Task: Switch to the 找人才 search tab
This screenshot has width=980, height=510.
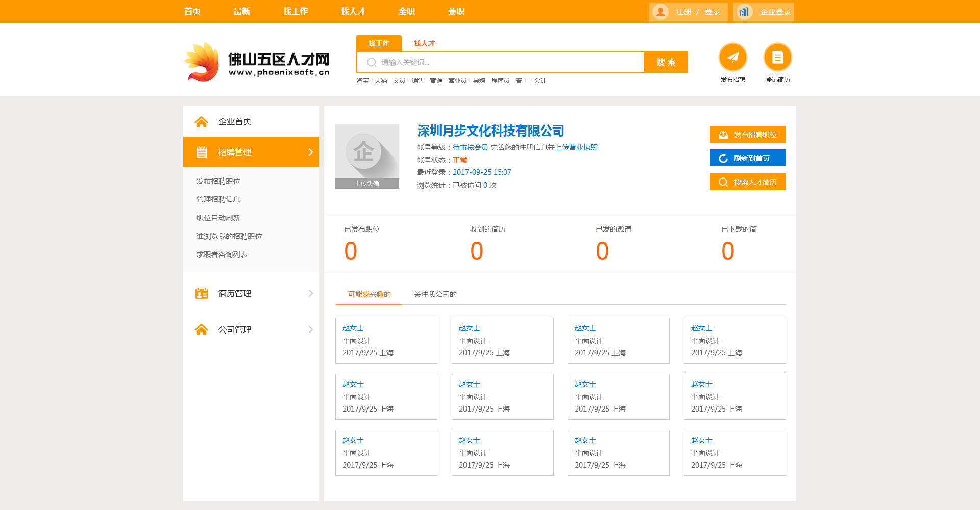Action: 424,43
